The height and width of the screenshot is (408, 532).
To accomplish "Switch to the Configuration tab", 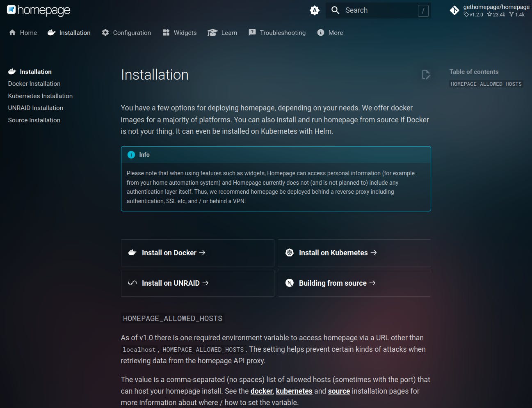I will 126,33.
